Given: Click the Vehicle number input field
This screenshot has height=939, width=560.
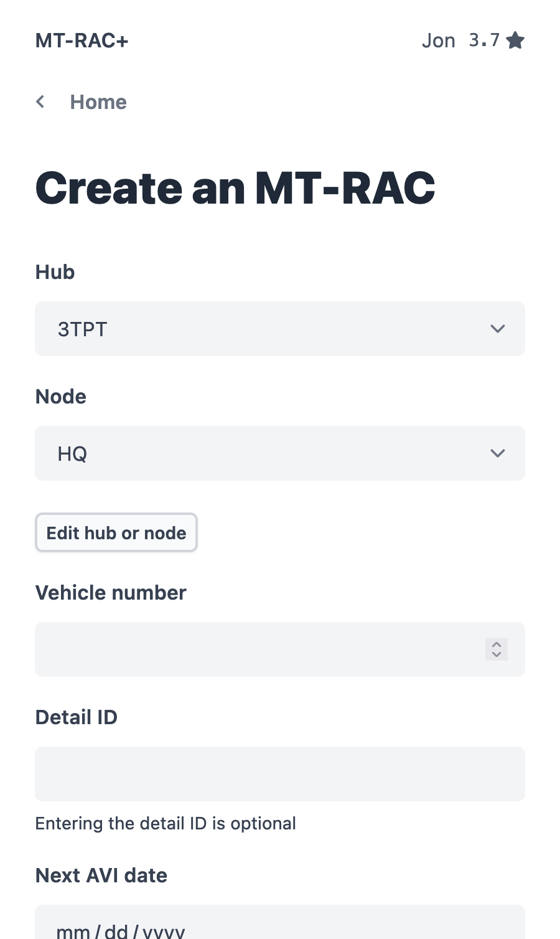Looking at the screenshot, I should click(x=249, y=649).
